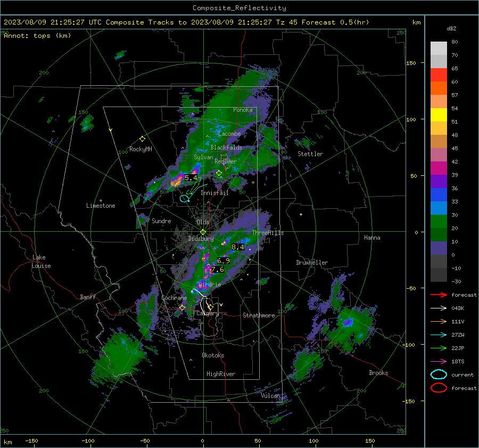Select the Okotoks map label

pyautogui.click(x=213, y=355)
